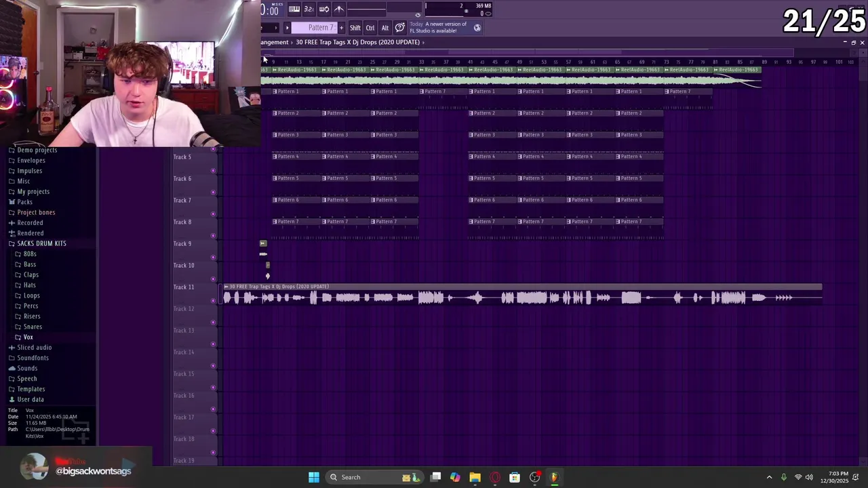Screen dimensions: 868x488
Task: Click the plus button next to Pattern 7
Action: [341, 28]
